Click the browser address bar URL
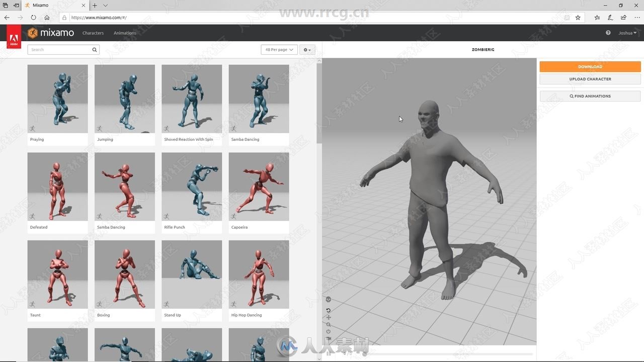 (99, 18)
